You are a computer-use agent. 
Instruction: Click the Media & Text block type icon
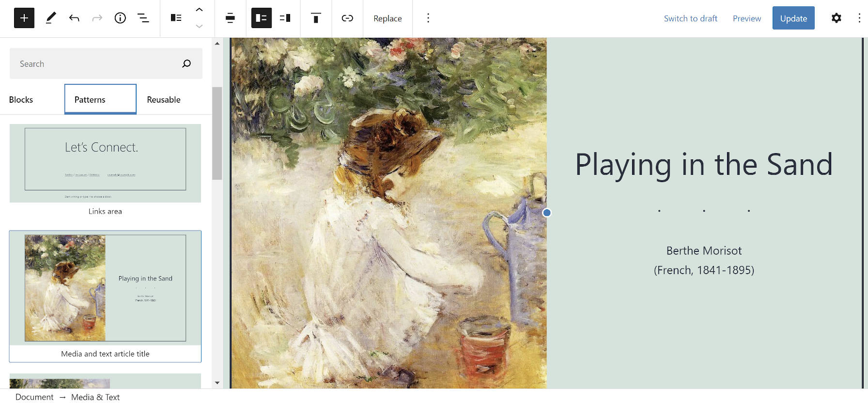[176, 18]
